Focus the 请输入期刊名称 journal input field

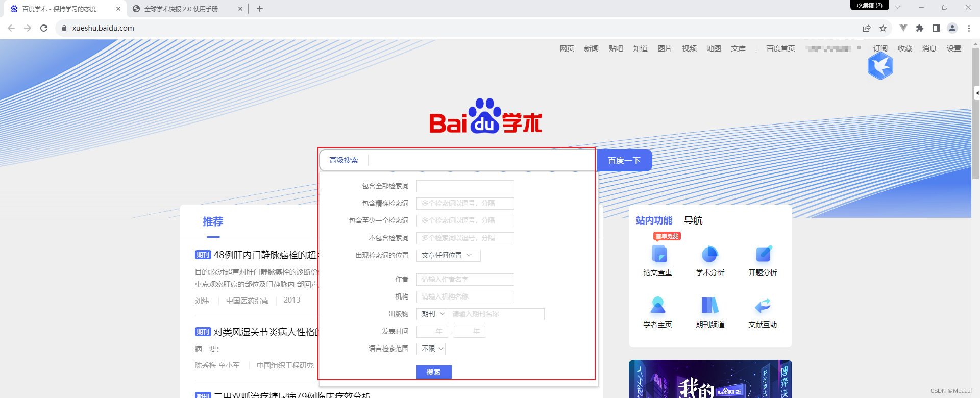(x=496, y=314)
